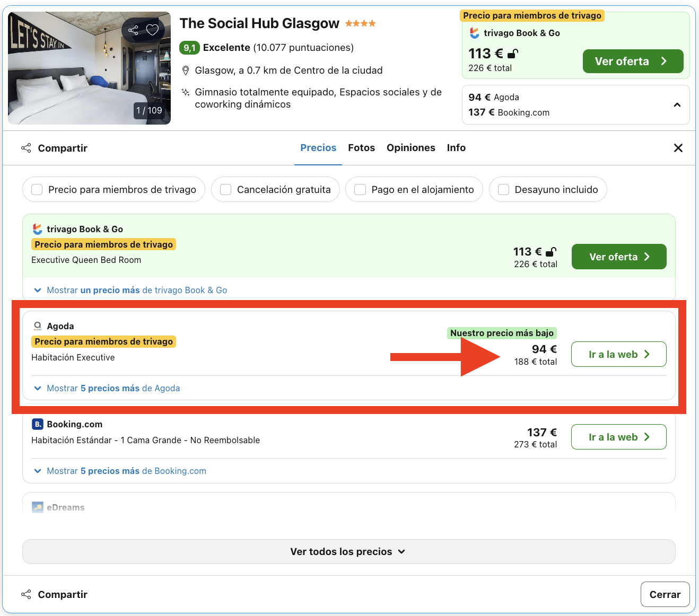Check the Cancelación gratuita filter
Screen dimensions: 699x616
pyautogui.click(x=226, y=190)
